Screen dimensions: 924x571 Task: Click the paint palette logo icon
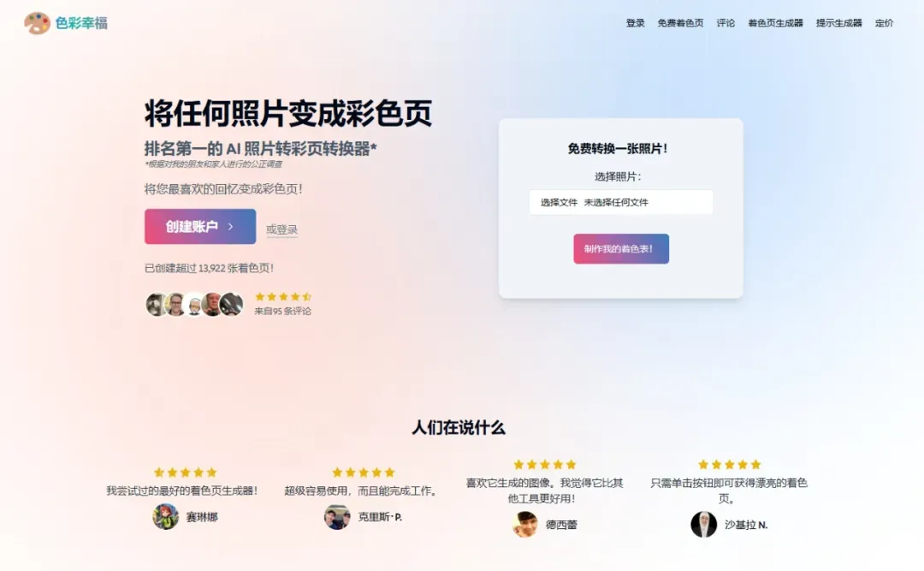pyautogui.click(x=37, y=23)
